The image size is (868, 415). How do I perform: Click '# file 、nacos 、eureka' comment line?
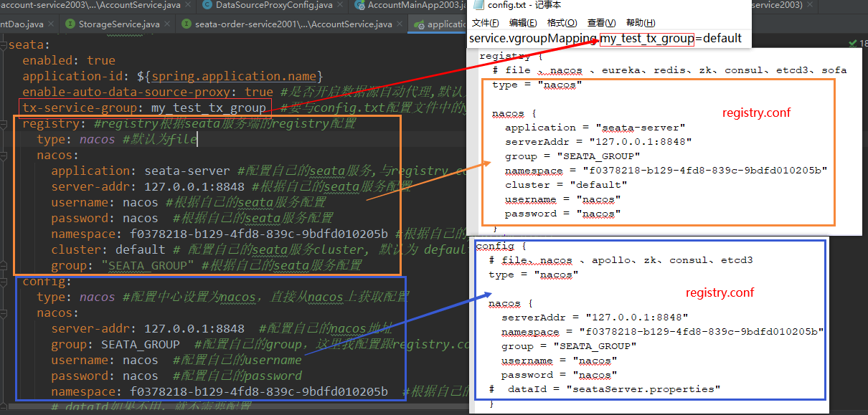pyautogui.click(x=669, y=70)
